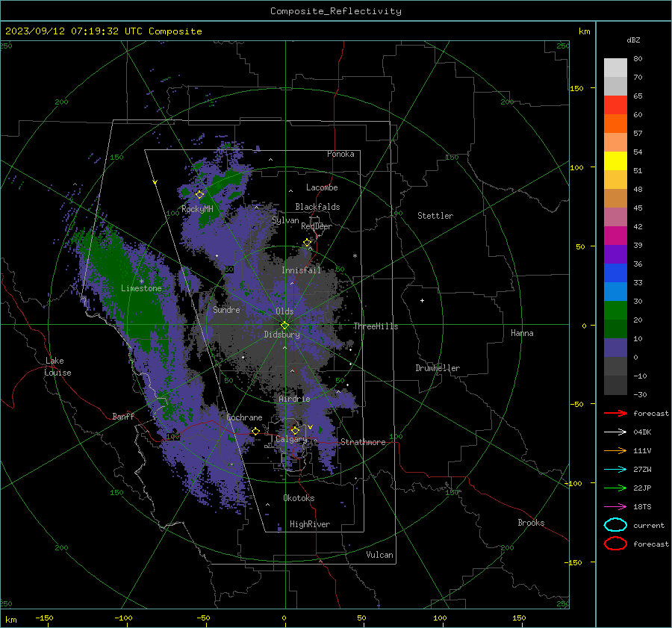Click the Ponoka city label
The width and height of the screenshot is (672, 628).
[340, 154]
